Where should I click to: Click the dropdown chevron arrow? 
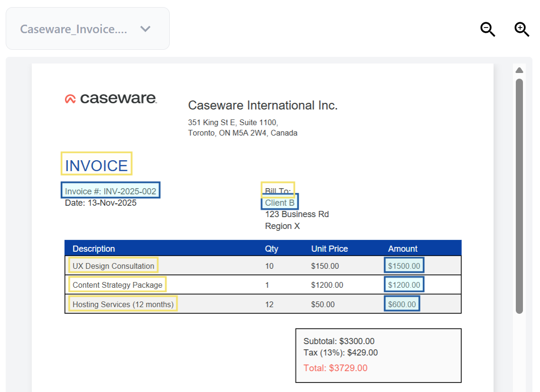point(146,29)
